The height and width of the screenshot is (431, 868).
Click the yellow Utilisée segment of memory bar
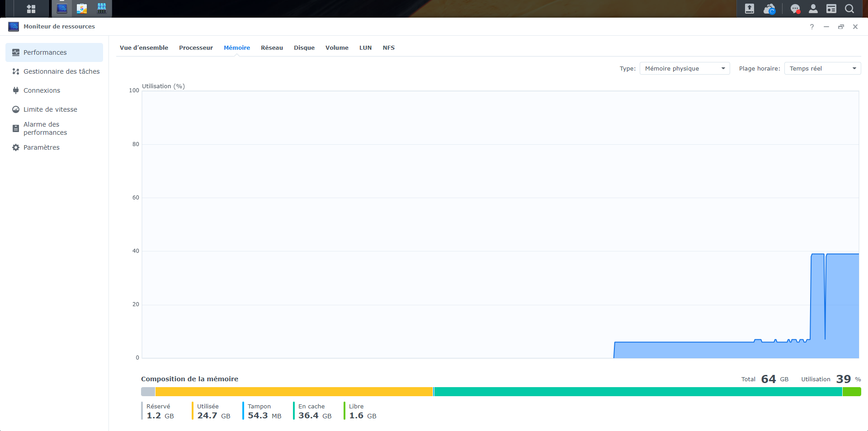pos(294,392)
